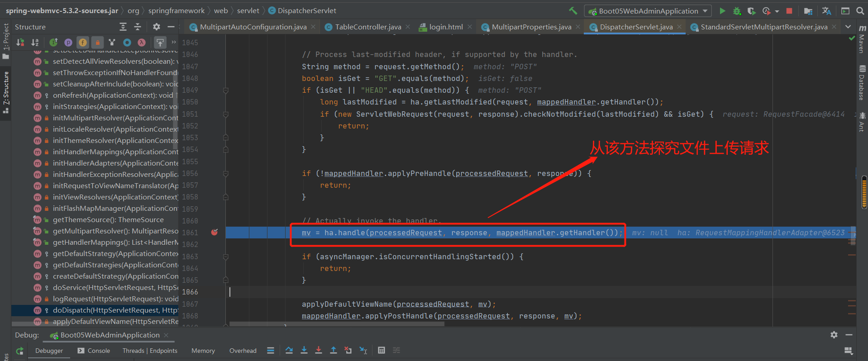Switch to MultipartAutoConfiguration.java tab
The width and height of the screenshot is (868, 361).
pos(253,27)
